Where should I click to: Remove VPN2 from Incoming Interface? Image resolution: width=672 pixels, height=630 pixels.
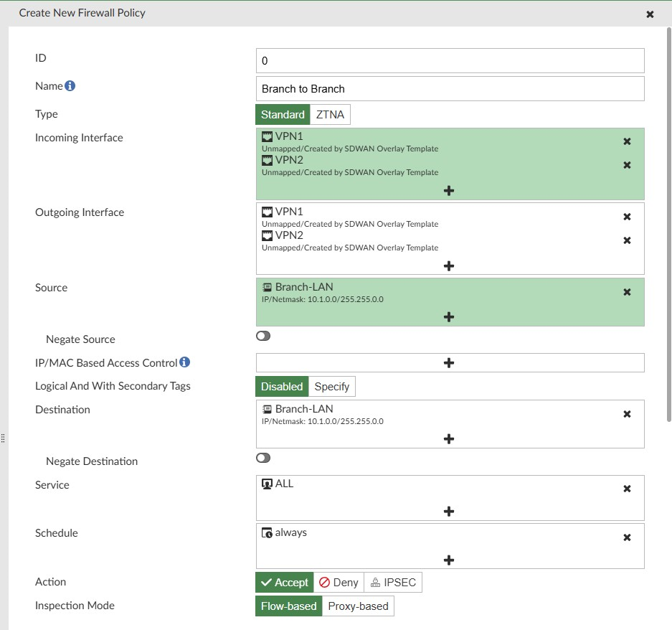click(x=627, y=165)
